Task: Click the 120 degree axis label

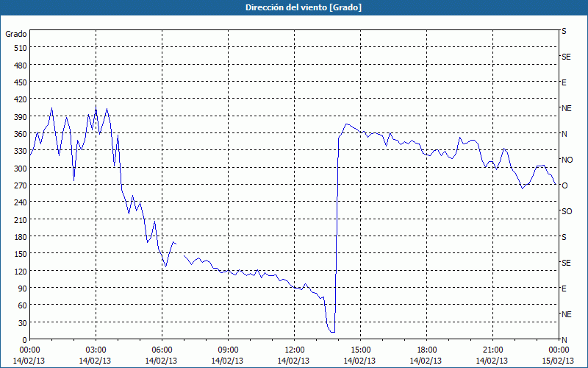Action: click(21, 271)
